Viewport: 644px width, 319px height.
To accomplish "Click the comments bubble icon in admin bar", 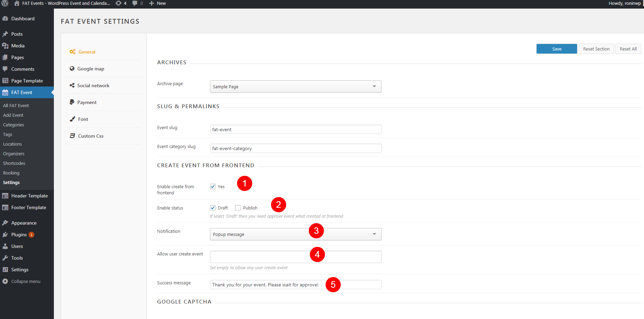I will pyautogui.click(x=135, y=3).
